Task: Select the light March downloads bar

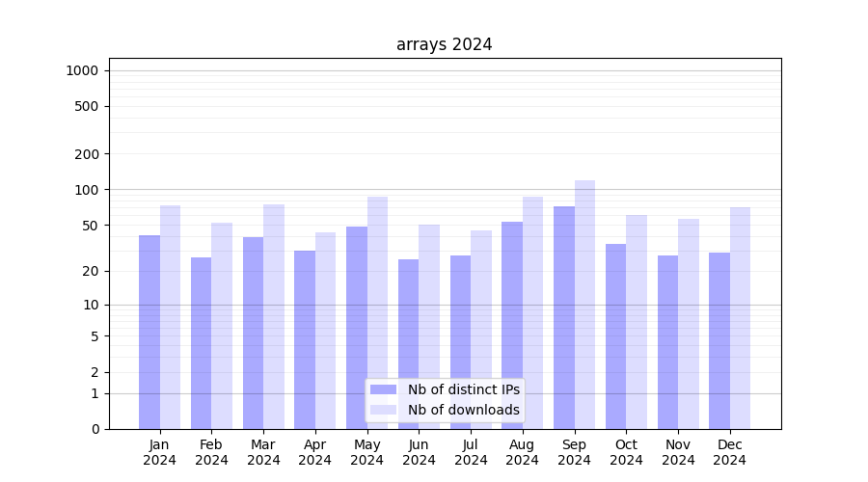Action: click(274, 316)
